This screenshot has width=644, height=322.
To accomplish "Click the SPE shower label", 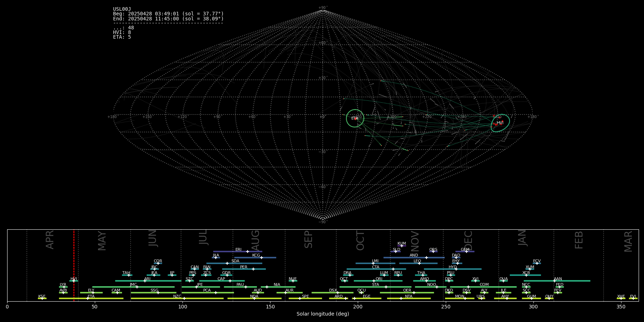I will (x=305, y=297).
